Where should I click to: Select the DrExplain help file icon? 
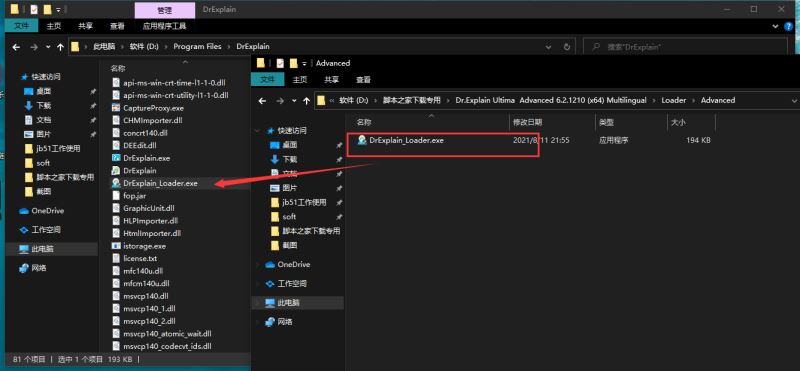(115, 170)
